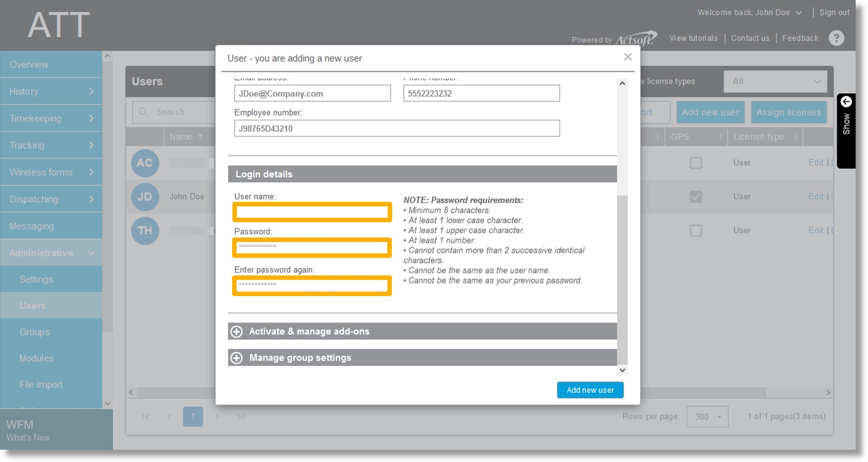Click the Add new user button

(x=590, y=390)
